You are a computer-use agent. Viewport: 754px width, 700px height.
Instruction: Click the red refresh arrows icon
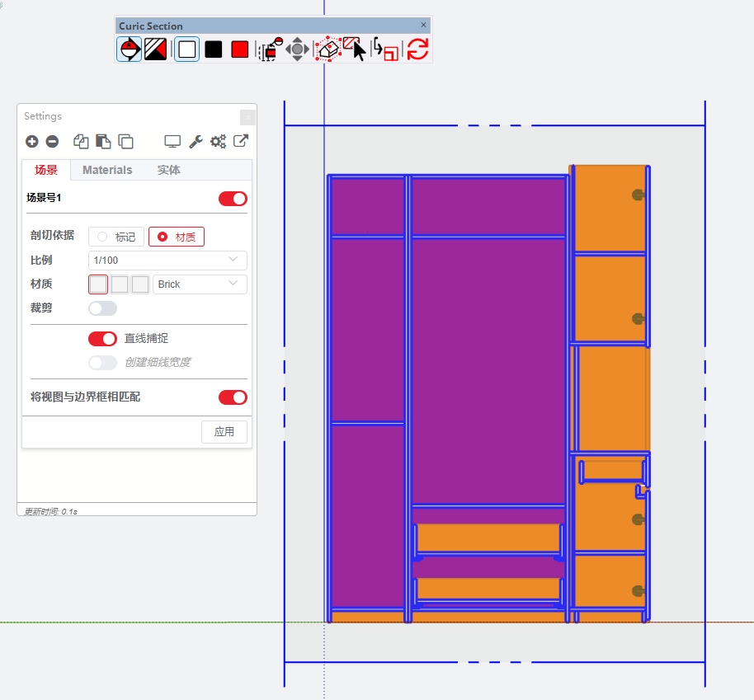coord(418,49)
